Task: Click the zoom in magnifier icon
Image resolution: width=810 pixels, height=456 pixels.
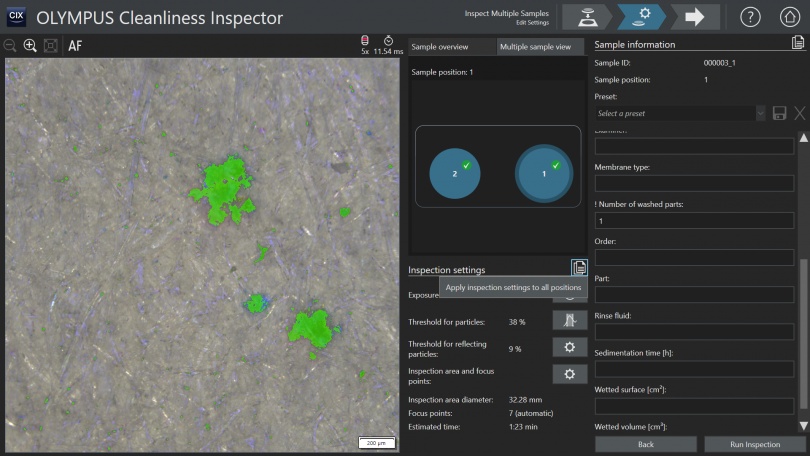Action: pos(30,46)
